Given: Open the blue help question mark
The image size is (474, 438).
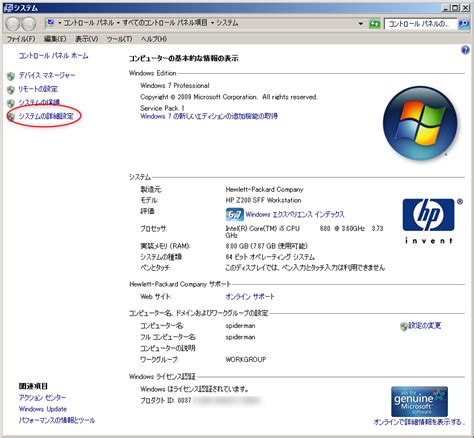Looking at the screenshot, I should (465, 50).
